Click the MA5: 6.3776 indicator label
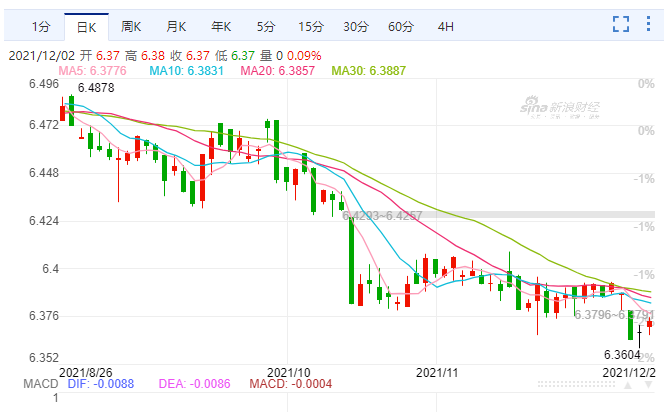672x412 pixels. pyautogui.click(x=93, y=71)
